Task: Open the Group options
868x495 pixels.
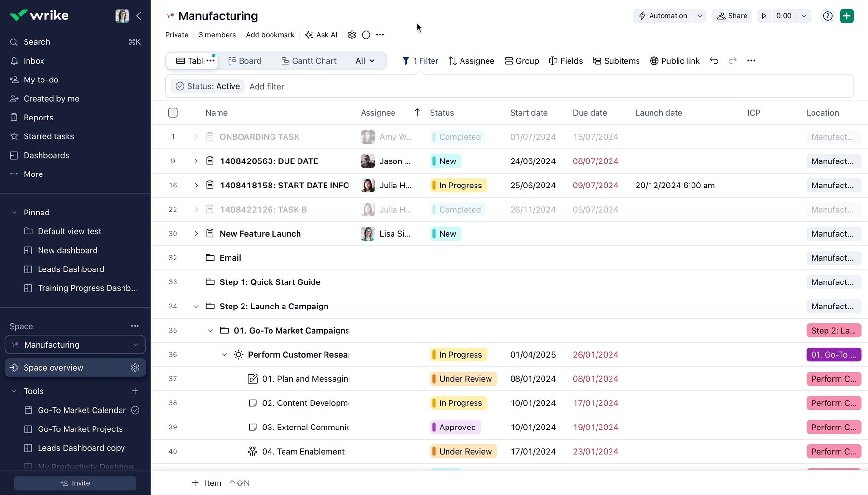Action: (522, 61)
